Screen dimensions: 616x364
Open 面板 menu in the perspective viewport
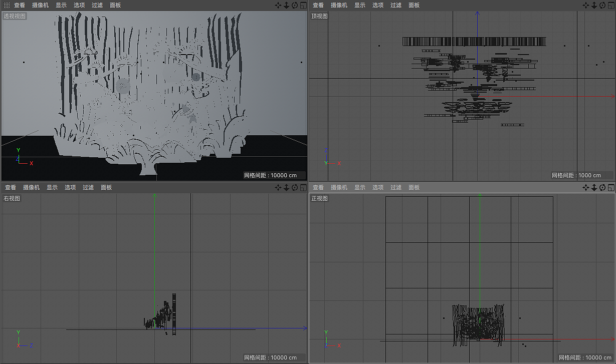click(115, 6)
